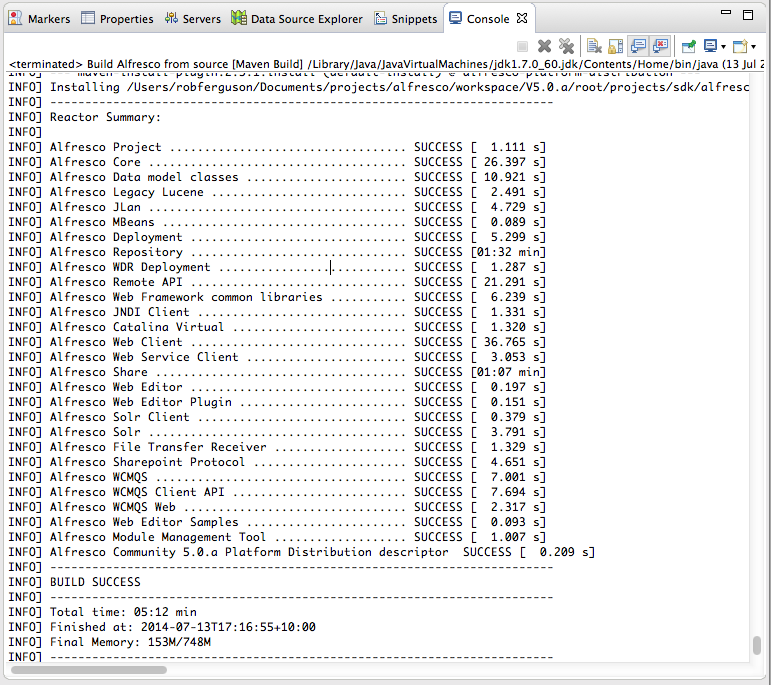Click the Markers tab icon

coord(15,18)
